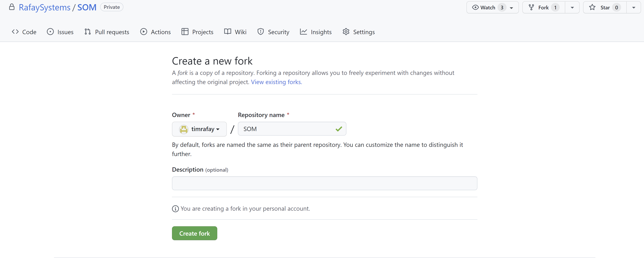Click the Star toggle button
The width and height of the screenshot is (644, 258).
(604, 7)
